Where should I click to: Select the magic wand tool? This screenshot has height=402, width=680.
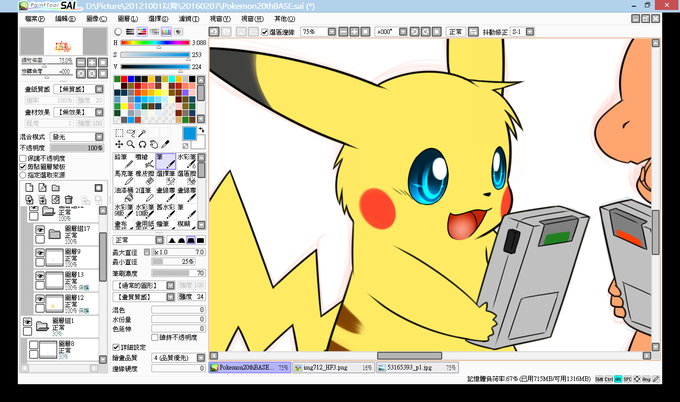coord(142,133)
